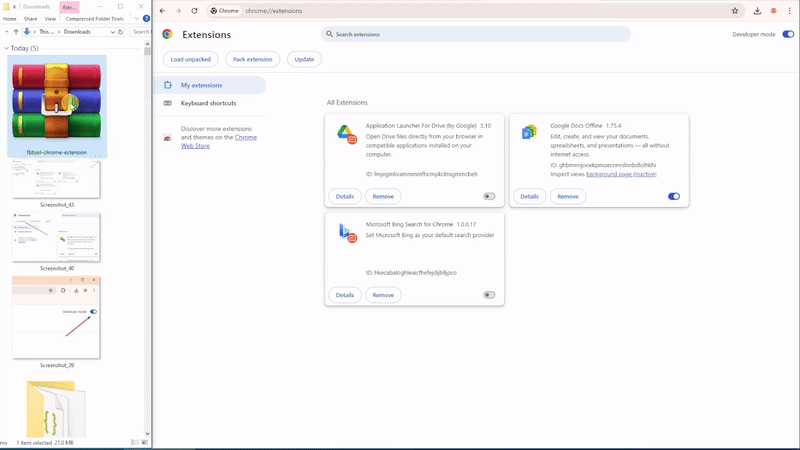The image size is (800, 450).
Task: Click the Application Launcher For Drive icon
Action: point(347,134)
